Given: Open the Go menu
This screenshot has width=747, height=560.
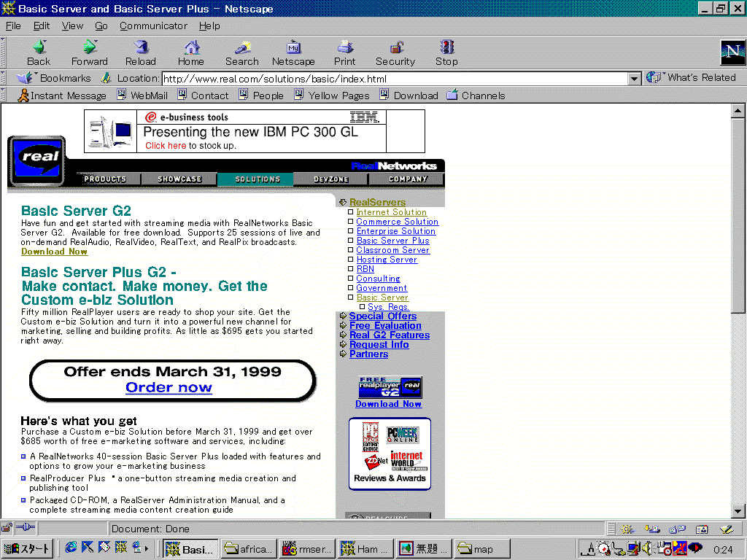Looking at the screenshot, I should 101,26.
